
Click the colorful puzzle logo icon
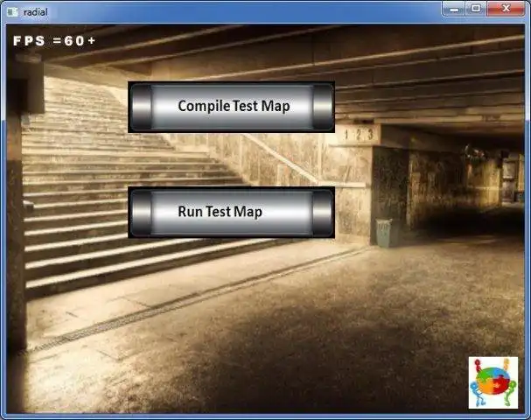click(493, 382)
